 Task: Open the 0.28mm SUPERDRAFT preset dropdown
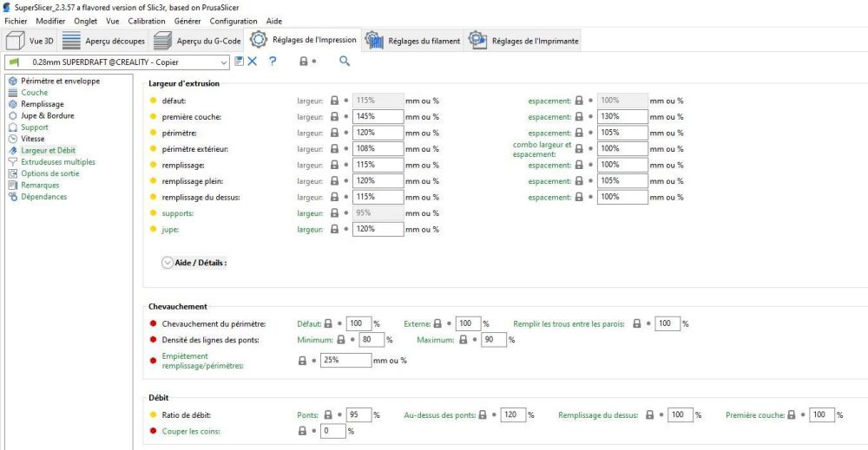click(117, 62)
